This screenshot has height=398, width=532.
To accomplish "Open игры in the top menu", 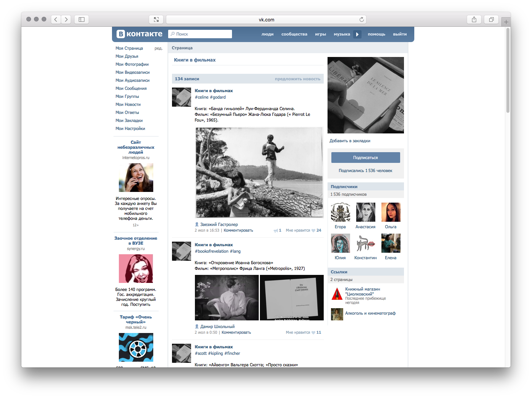I will tap(320, 34).
